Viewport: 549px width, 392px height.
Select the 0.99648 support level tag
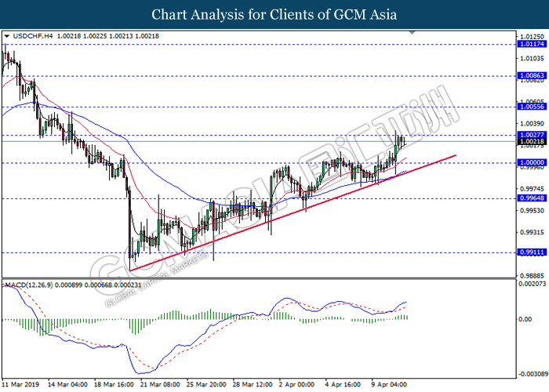(x=531, y=198)
